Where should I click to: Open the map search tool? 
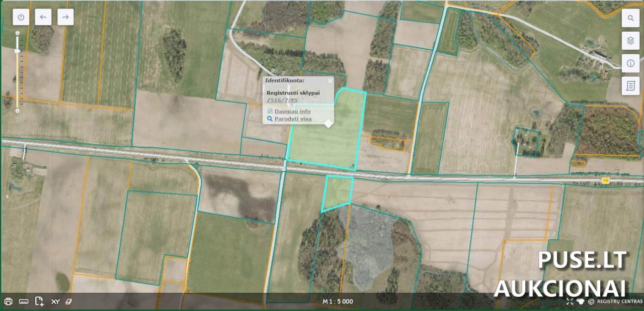tap(630, 18)
